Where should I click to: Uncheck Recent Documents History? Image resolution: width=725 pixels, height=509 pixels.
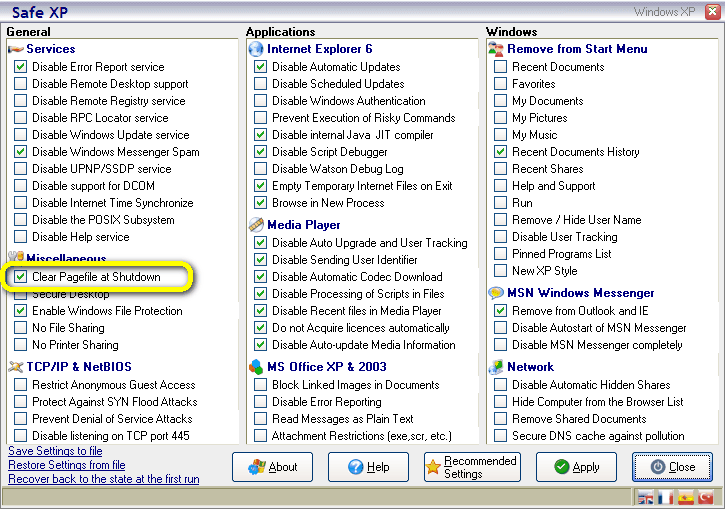500,152
